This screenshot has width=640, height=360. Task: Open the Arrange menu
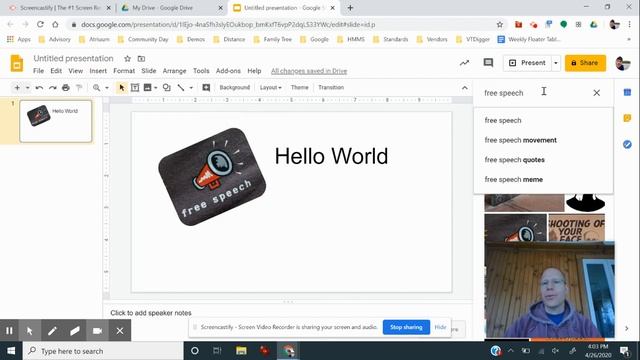(x=174, y=71)
